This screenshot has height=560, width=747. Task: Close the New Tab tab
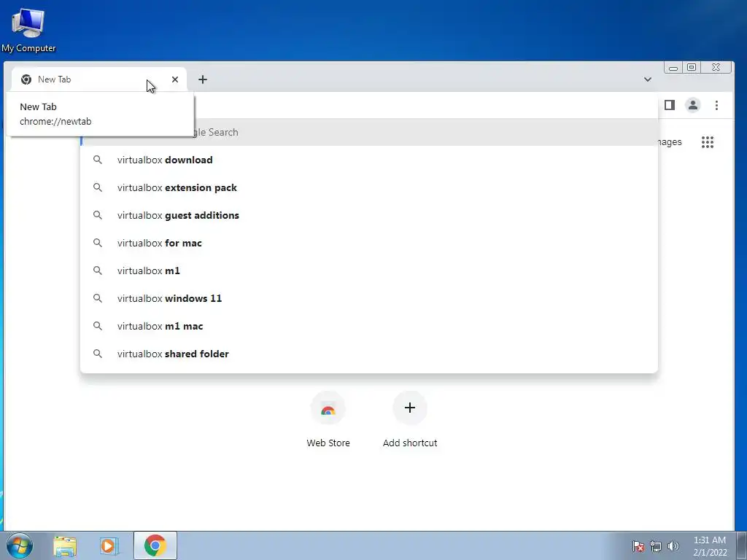(x=175, y=79)
